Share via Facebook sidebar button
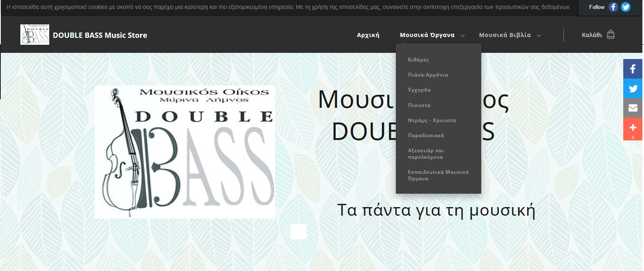Screen dimensions: 644x271 coord(633,69)
